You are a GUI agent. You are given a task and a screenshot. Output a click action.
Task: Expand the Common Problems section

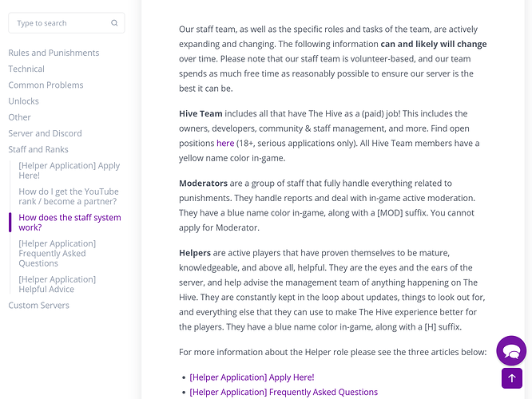coord(46,85)
